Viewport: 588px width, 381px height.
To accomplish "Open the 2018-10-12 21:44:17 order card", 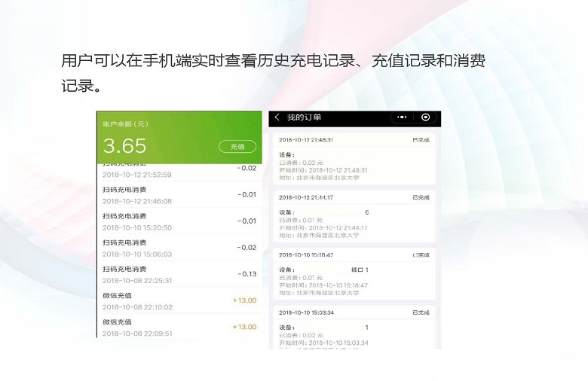I will tap(354, 217).
